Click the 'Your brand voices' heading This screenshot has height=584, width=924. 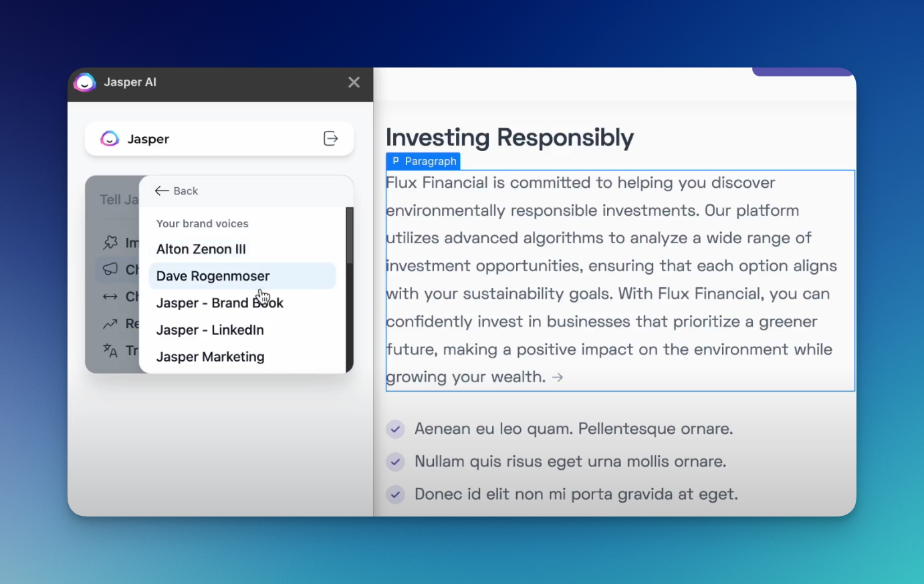203,224
